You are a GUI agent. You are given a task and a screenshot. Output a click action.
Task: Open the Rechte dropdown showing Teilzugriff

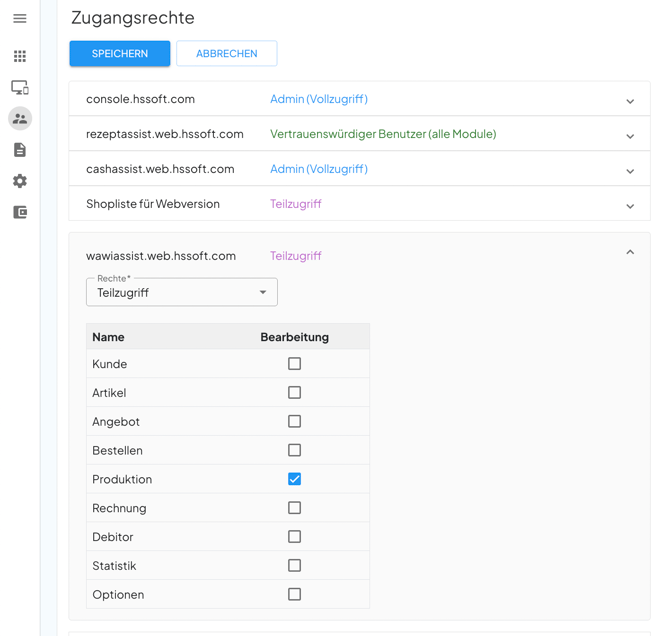182,293
